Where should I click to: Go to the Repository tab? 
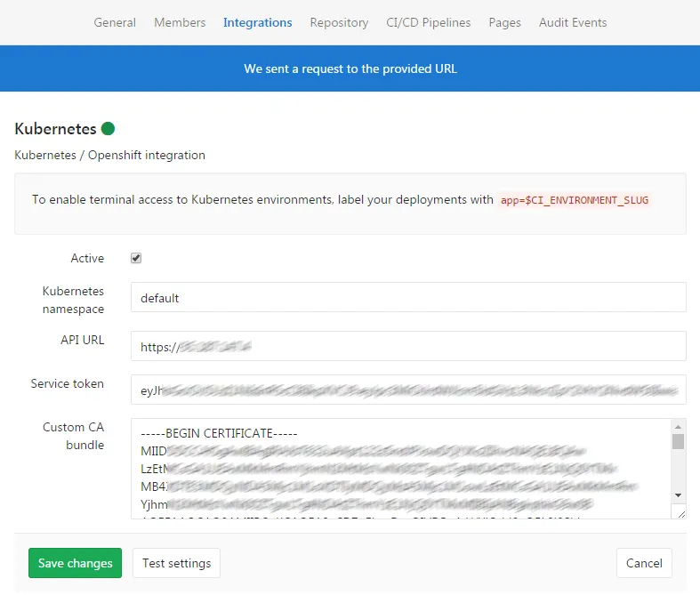339,22
